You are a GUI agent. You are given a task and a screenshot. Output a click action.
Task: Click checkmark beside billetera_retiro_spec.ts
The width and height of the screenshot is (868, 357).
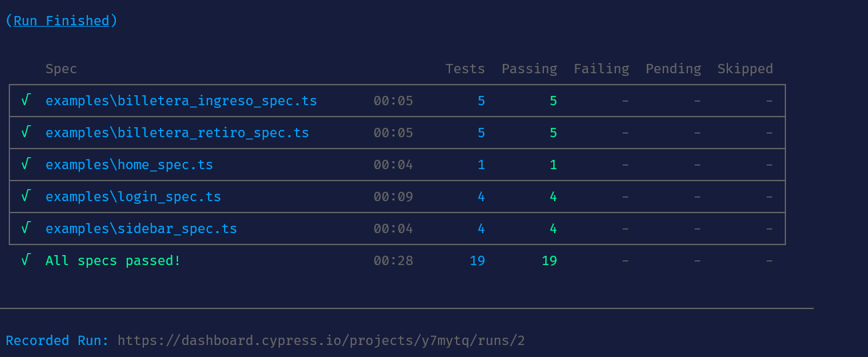(x=25, y=132)
